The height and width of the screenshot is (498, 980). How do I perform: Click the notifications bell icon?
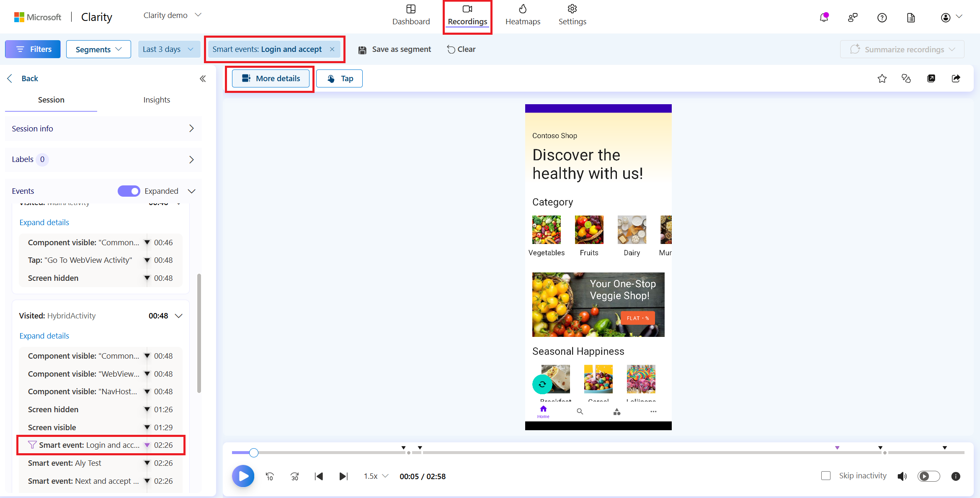(x=824, y=18)
